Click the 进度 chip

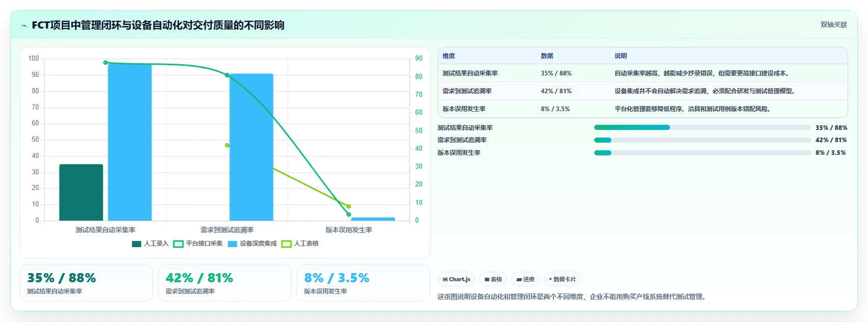(525, 279)
